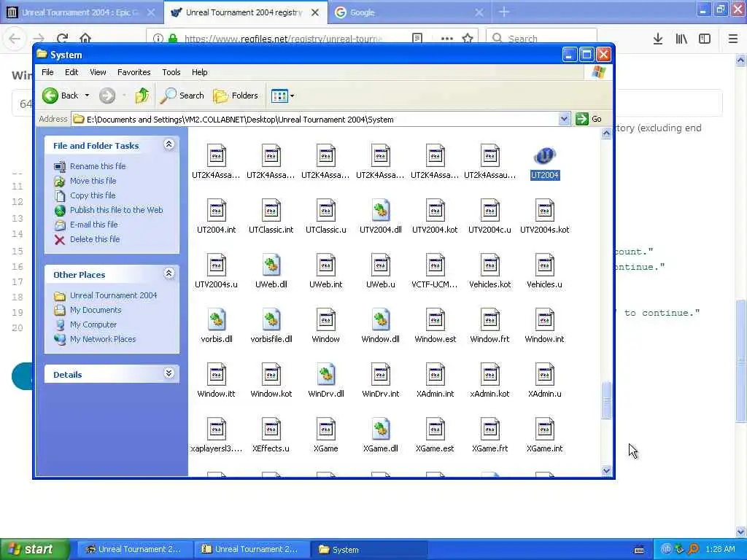Select the vorbis.dll file
747x560 pixels.
pos(216,320)
